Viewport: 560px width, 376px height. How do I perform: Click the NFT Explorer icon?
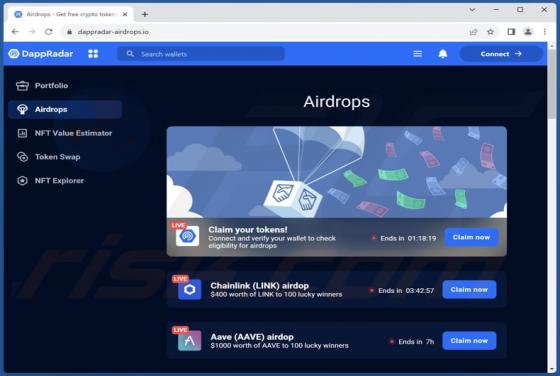pos(22,181)
